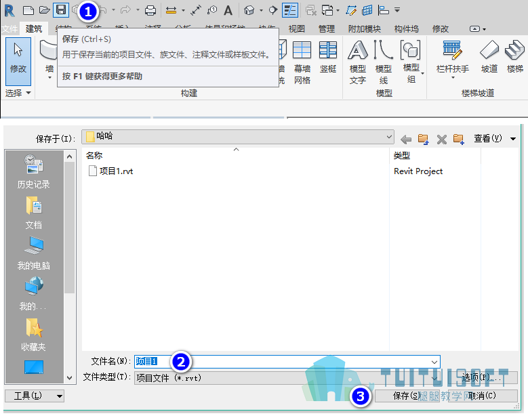Click the Save icon in quick access toolbar
The width and height of the screenshot is (528, 420).
click(61, 10)
